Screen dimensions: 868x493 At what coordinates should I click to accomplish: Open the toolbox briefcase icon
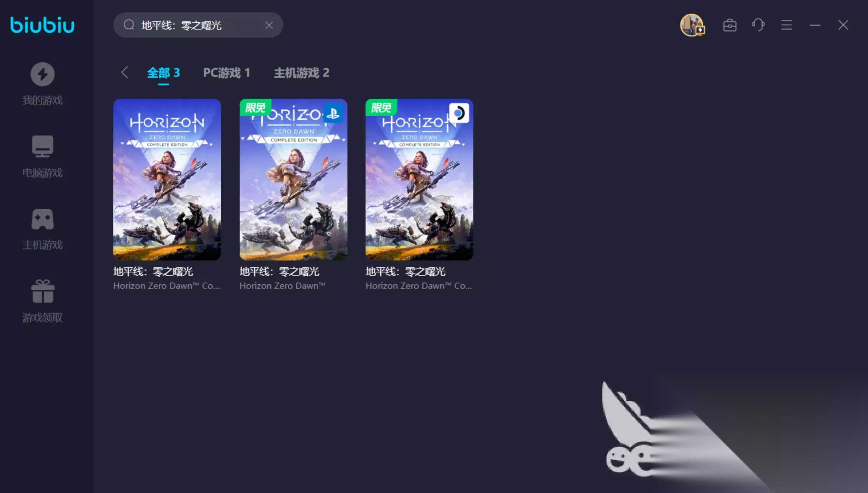pos(730,25)
